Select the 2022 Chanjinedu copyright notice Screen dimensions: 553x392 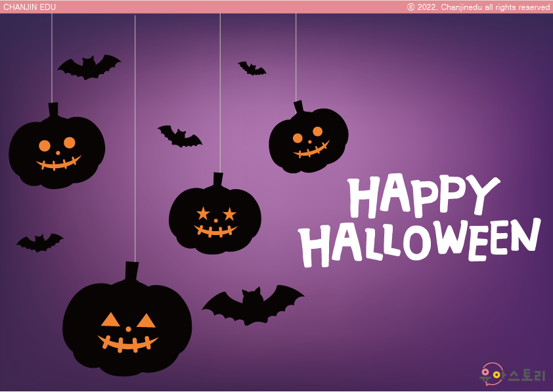click(x=478, y=7)
